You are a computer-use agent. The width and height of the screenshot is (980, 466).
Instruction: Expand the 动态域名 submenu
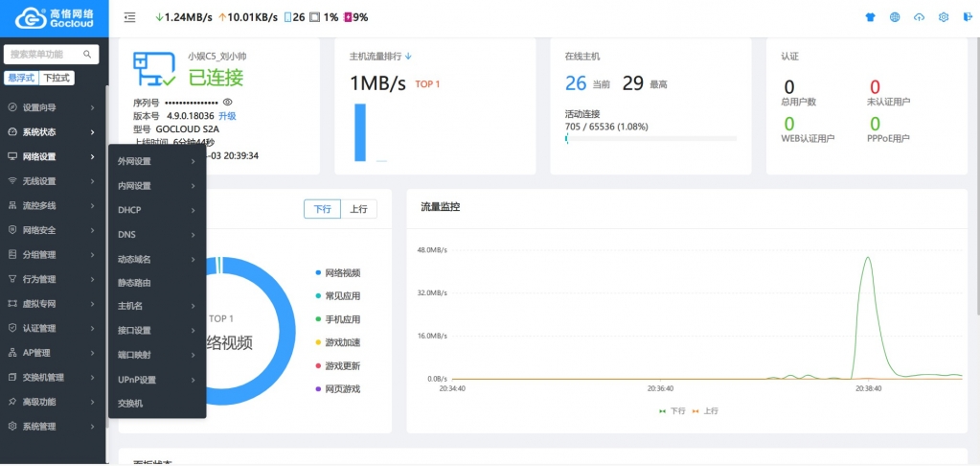pos(157,259)
